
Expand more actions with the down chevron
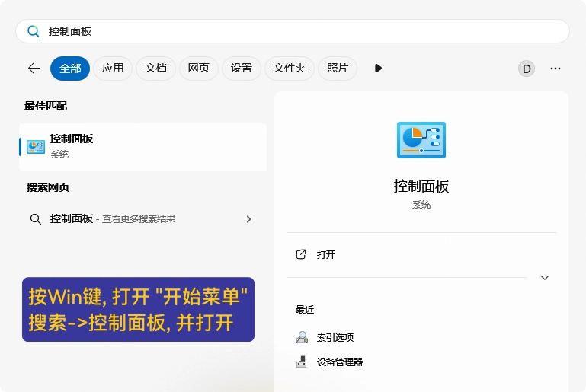pyautogui.click(x=545, y=278)
